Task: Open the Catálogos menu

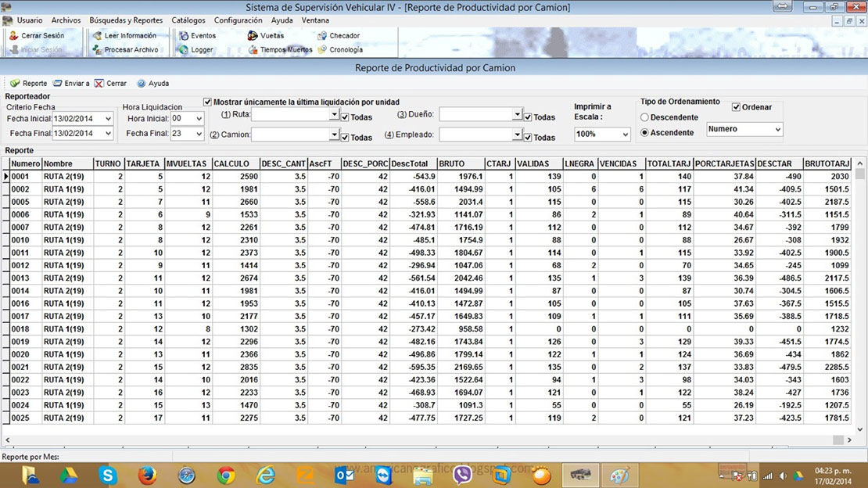Action: pos(188,20)
